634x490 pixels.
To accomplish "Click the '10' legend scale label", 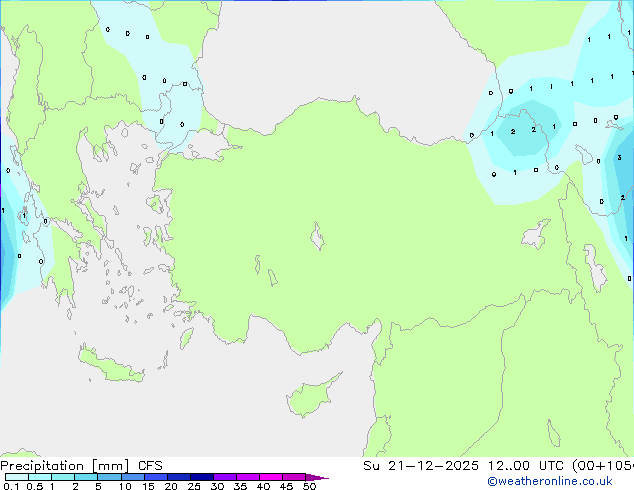I will 125,486.
